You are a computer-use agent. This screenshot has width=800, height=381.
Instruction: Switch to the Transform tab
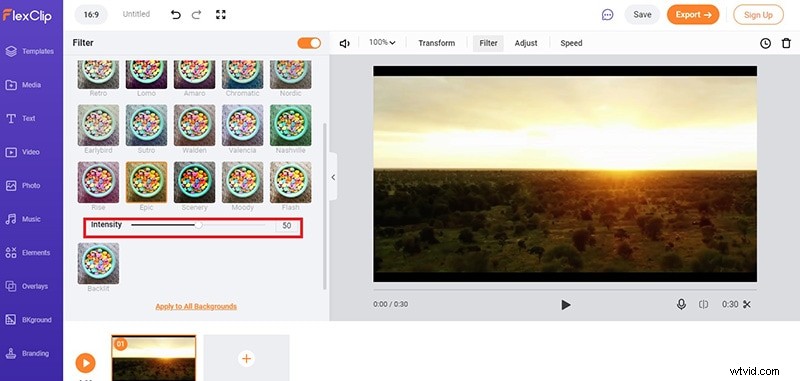437,43
